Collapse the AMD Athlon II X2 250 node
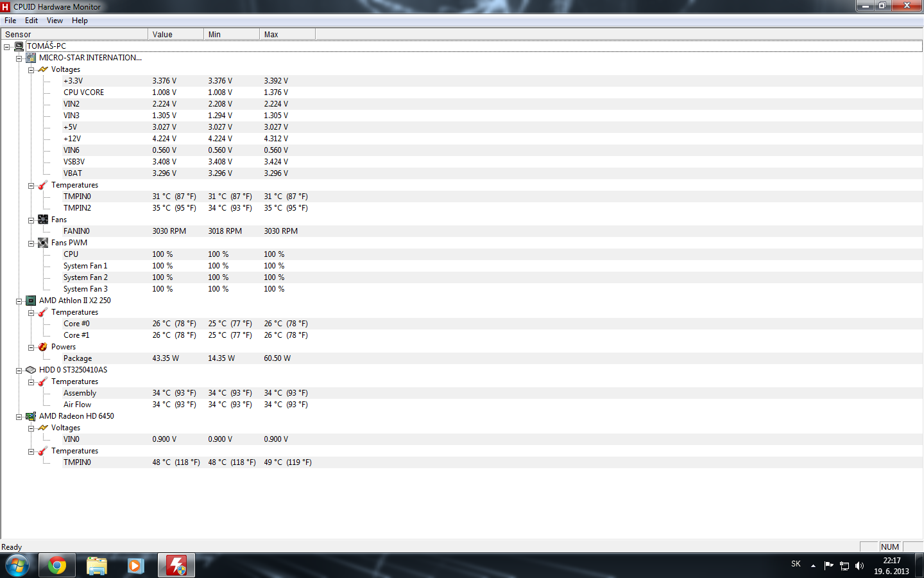 (x=19, y=301)
